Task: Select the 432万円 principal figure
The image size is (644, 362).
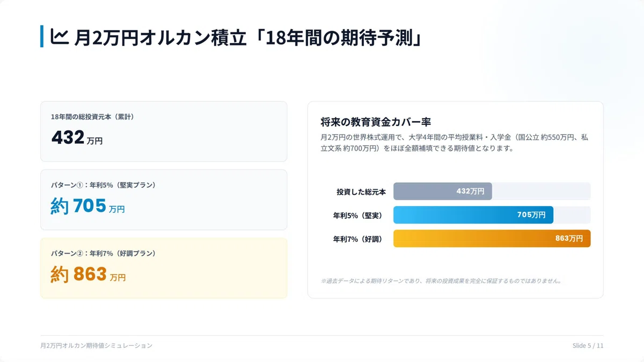Action: tap(77, 138)
